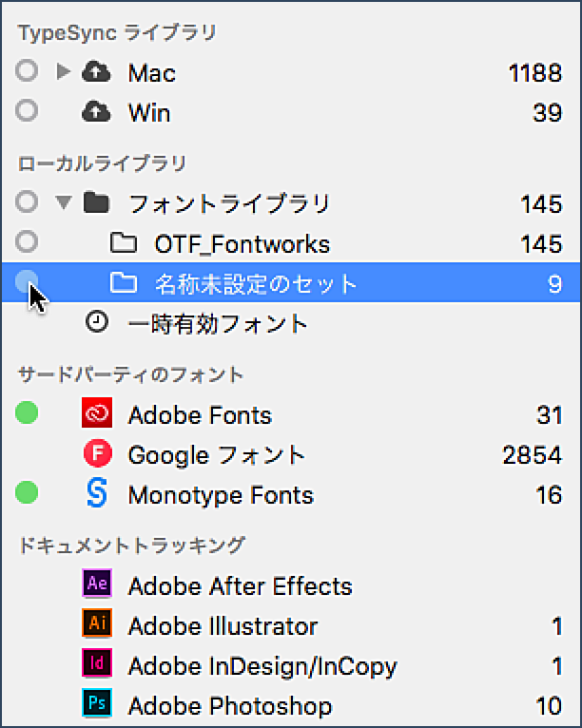Click the 145 count beside フォントライブラリ
Image resolution: width=582 pixels, height=728 pixels.
pyautogui.click(x=542, y=204)
